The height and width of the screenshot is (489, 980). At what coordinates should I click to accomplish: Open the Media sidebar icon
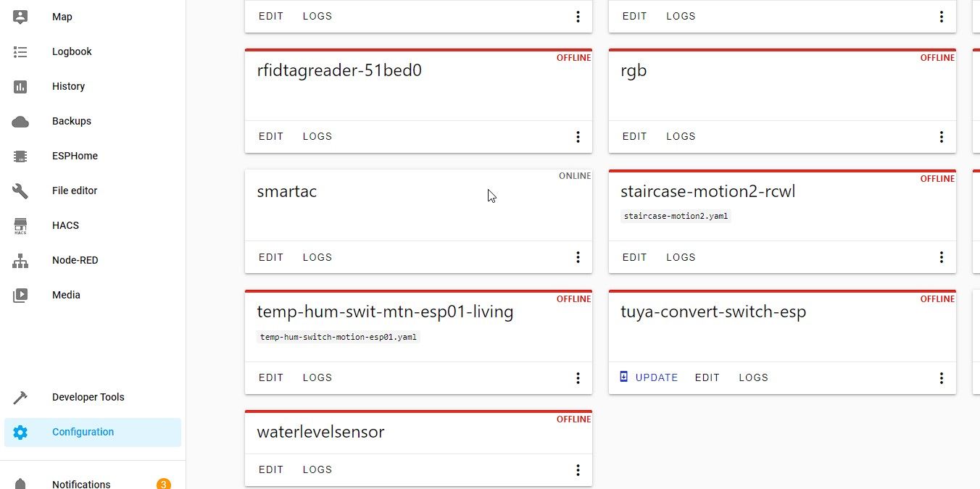click(x=20, y=295)
